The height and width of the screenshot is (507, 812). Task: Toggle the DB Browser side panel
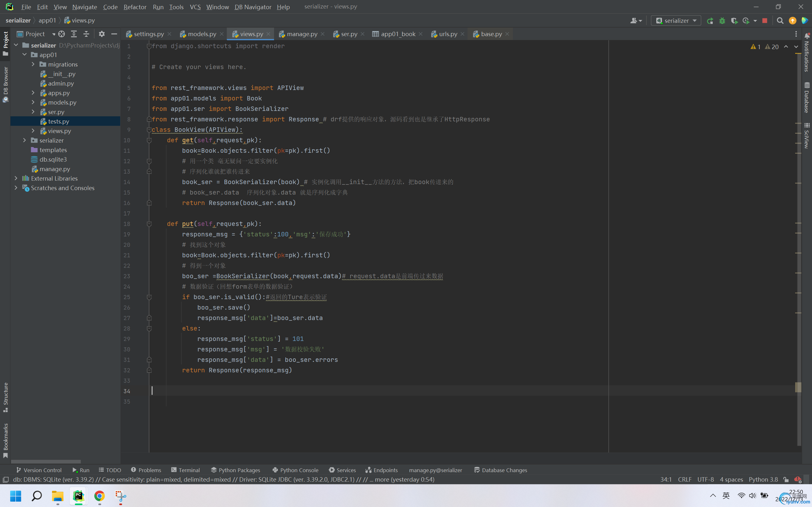point(5,84)
